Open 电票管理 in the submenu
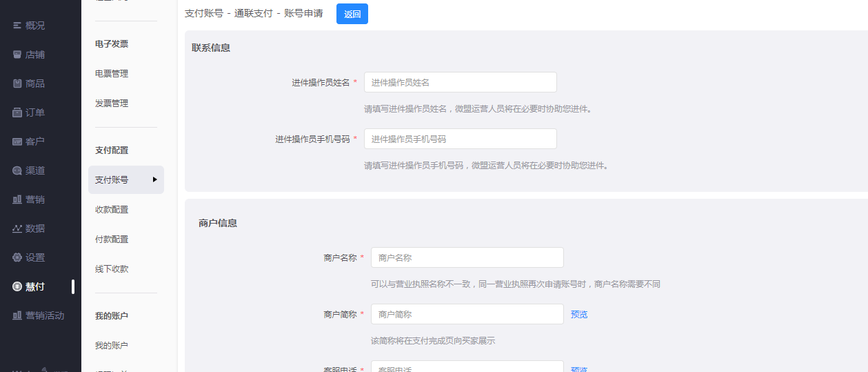 (112, 74)
